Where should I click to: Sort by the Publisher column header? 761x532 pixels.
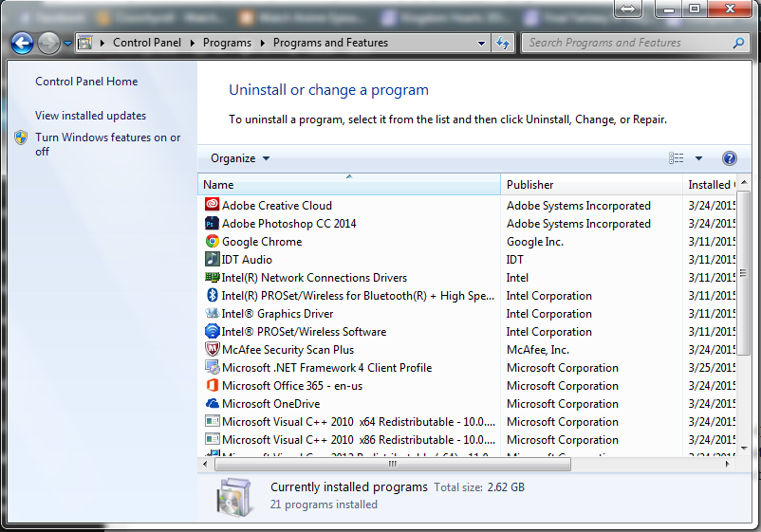[x=591, y=185]
